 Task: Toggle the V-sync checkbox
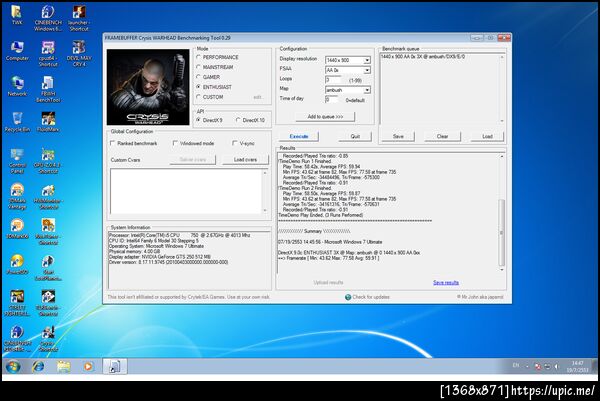(x=235, y=143)
